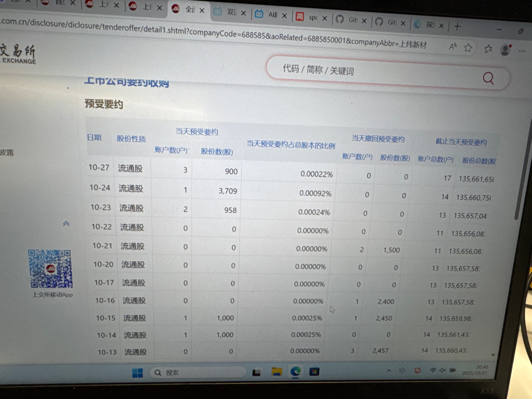
Task: Click the 1,000 cell in the 10-15 row
Action: point(225,318)
